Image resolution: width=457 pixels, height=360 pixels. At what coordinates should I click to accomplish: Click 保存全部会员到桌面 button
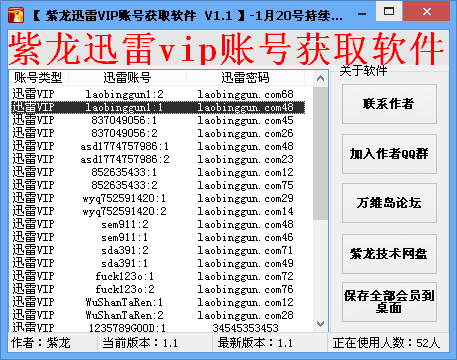pyautogui.click(x=389, y=302)
